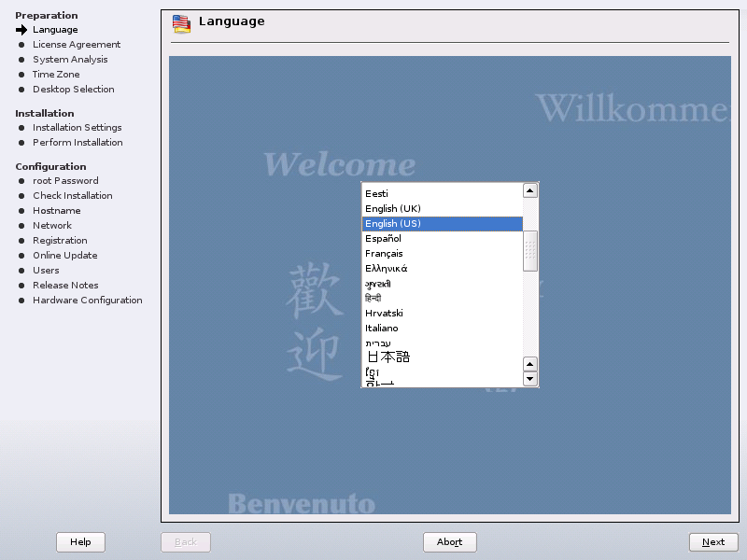Click the Back button
Viewport: 747px width, 560px height.
click(186, 542)
